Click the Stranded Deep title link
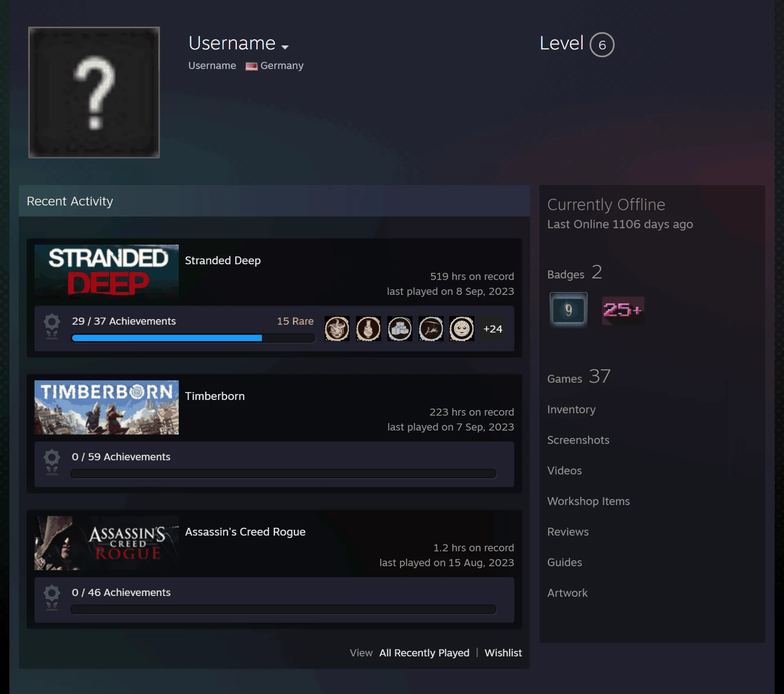Screen dimensions: 784x694 [x=223, y=260]
